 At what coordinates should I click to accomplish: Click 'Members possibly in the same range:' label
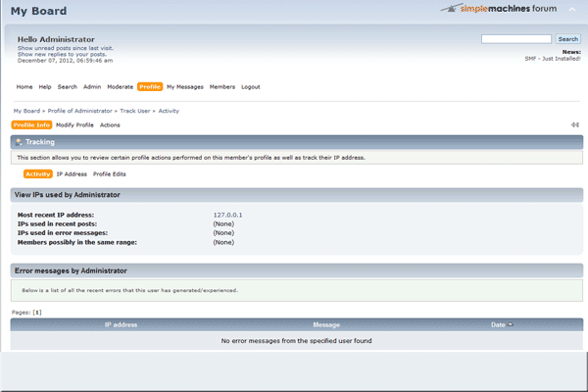[x=77, y=242]
